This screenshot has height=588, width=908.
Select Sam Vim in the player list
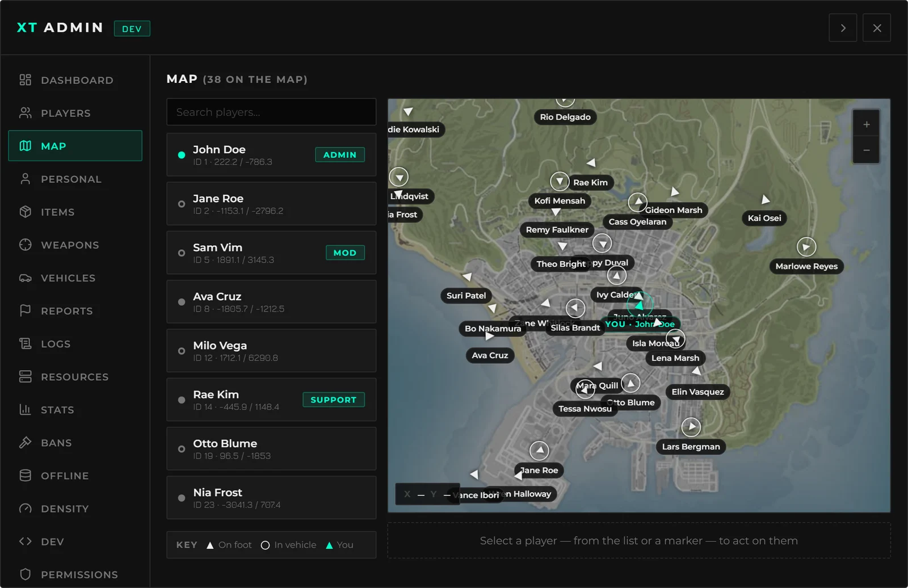pos(271,253)
